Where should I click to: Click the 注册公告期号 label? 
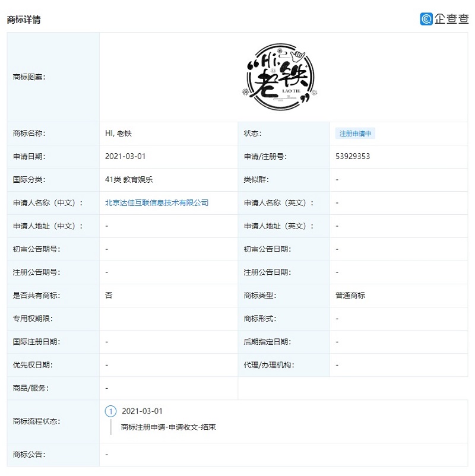click(x=36, y=272)
